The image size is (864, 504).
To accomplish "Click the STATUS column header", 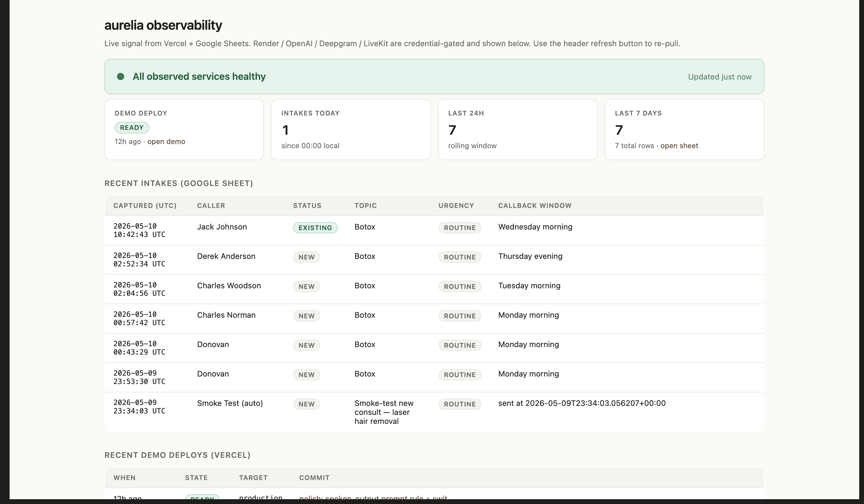I will tap(307, 205).
